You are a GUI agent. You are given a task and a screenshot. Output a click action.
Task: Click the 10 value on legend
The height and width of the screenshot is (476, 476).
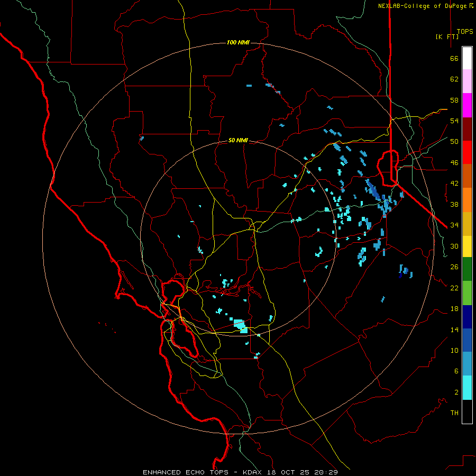(454, 350)
